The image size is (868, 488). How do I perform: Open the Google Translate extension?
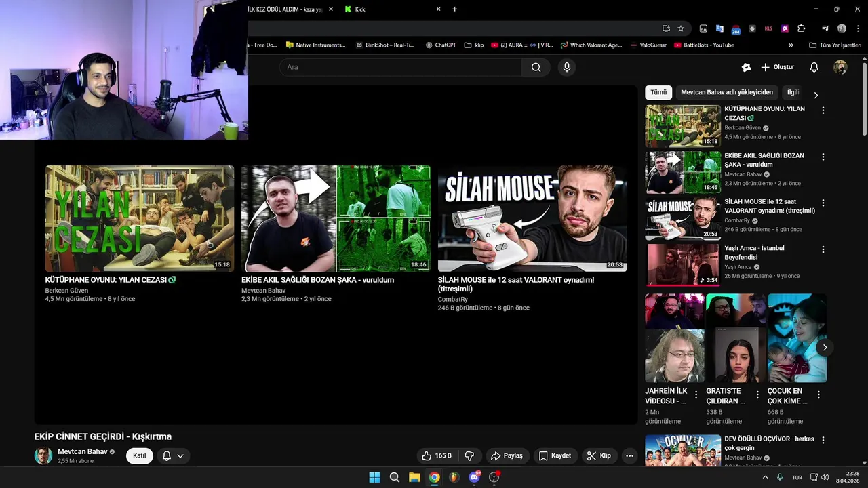(x=719, y=28)
